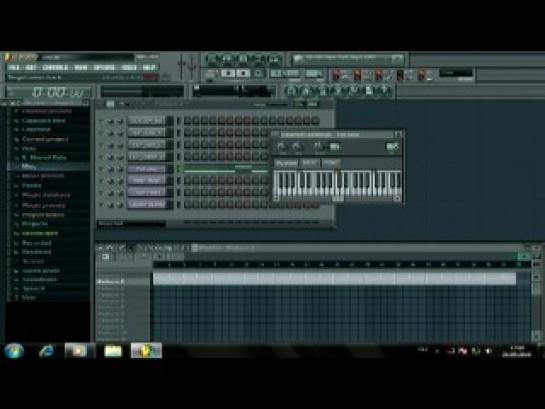Click the channel settings pan knob
Viewport: 545px width, 409px height.
282,147
